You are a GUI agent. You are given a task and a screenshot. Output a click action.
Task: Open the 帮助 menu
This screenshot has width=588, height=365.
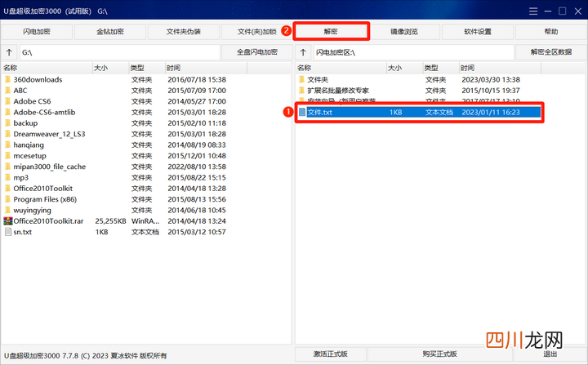(551, 32)
